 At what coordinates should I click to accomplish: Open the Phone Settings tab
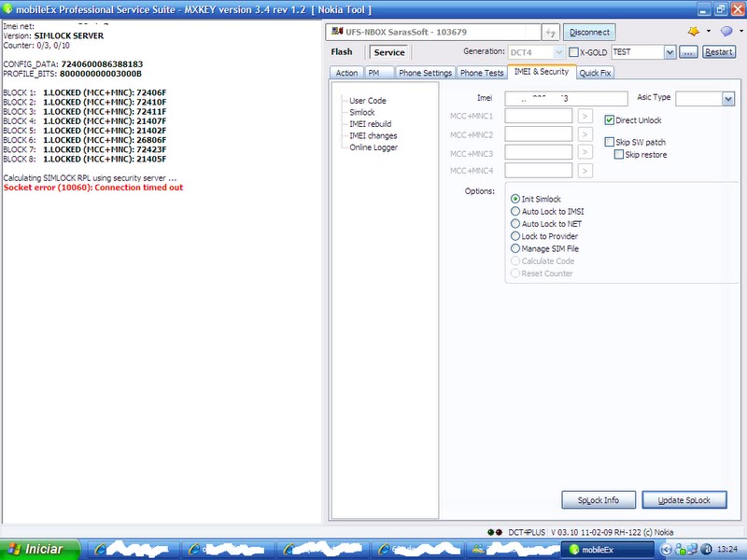[425, 73]
